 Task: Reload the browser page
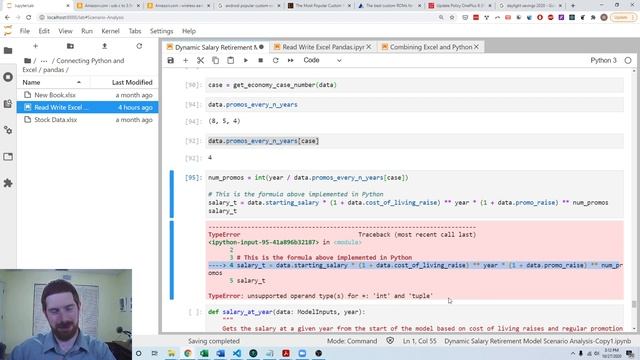pos(29,18)
